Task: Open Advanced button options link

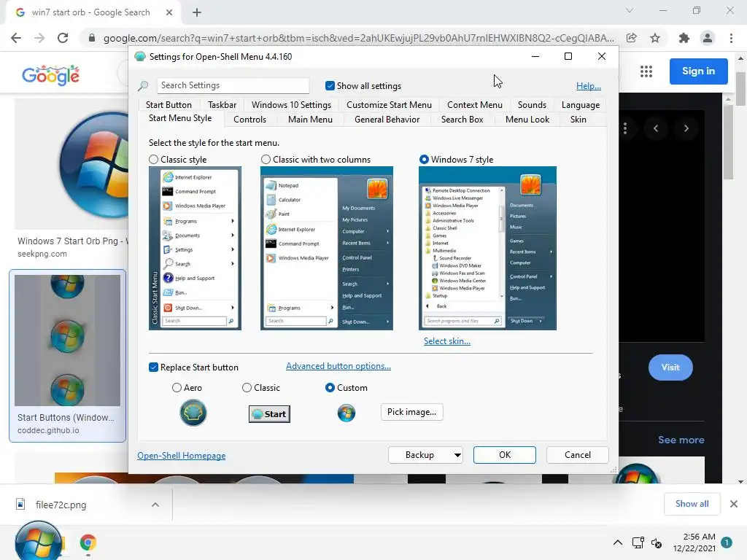Action: pos(338,366)
